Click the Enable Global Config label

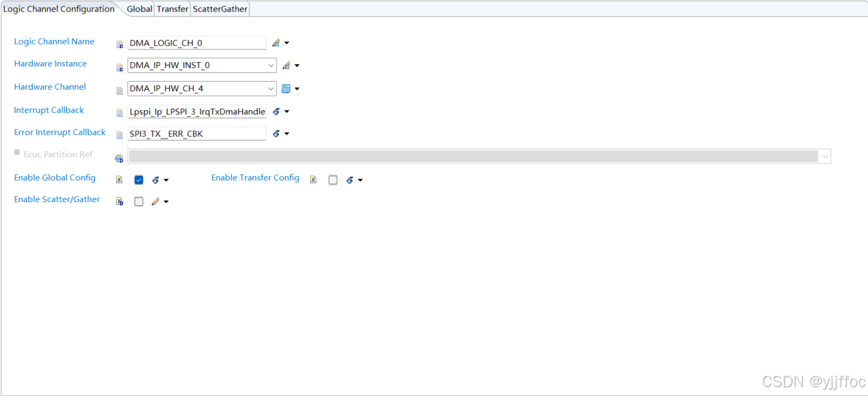55,178
